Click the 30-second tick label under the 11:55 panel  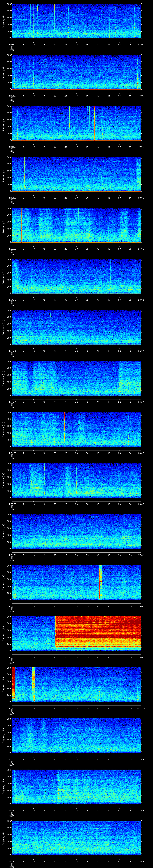click(x=76, y=504)
